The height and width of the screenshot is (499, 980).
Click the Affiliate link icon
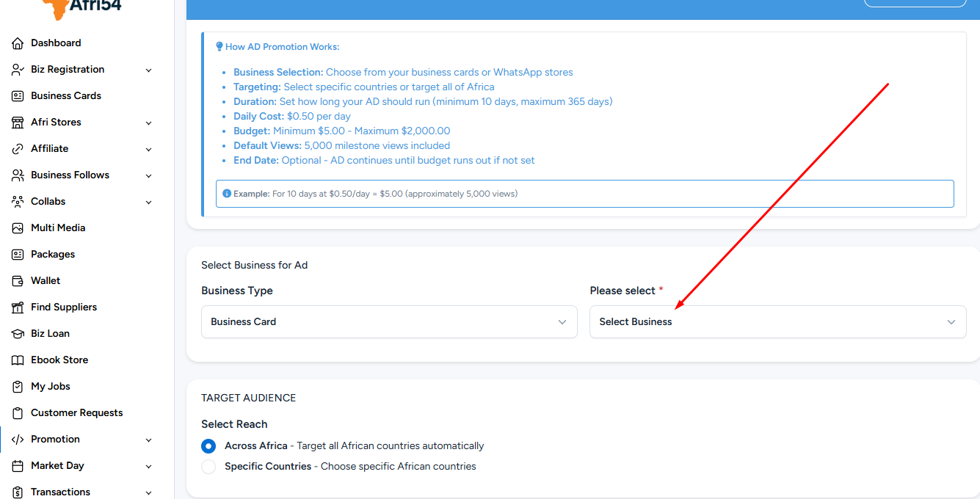click(18, 149)
